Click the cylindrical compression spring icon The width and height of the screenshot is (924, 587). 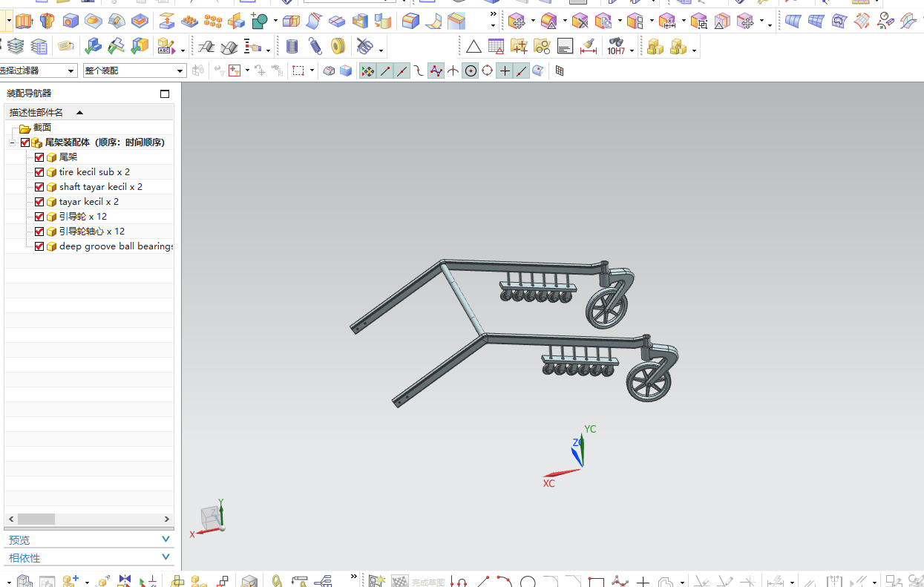(x=292, y=47)
